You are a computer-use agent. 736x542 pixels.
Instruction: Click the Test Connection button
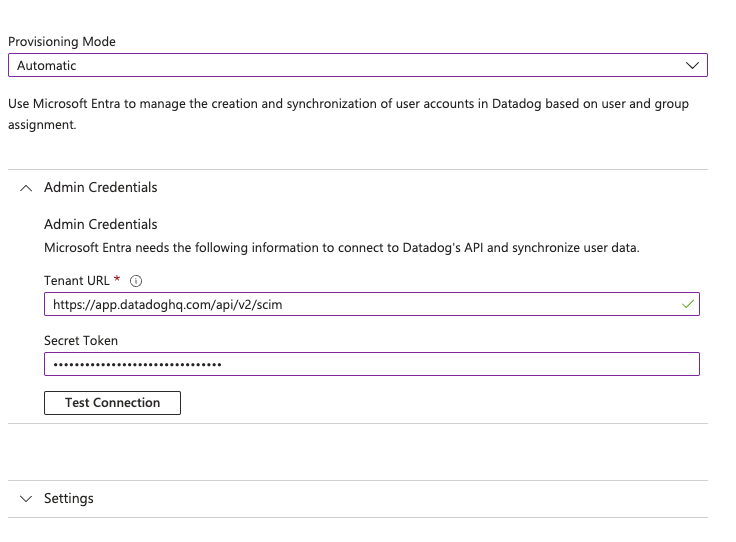[112, 403]
